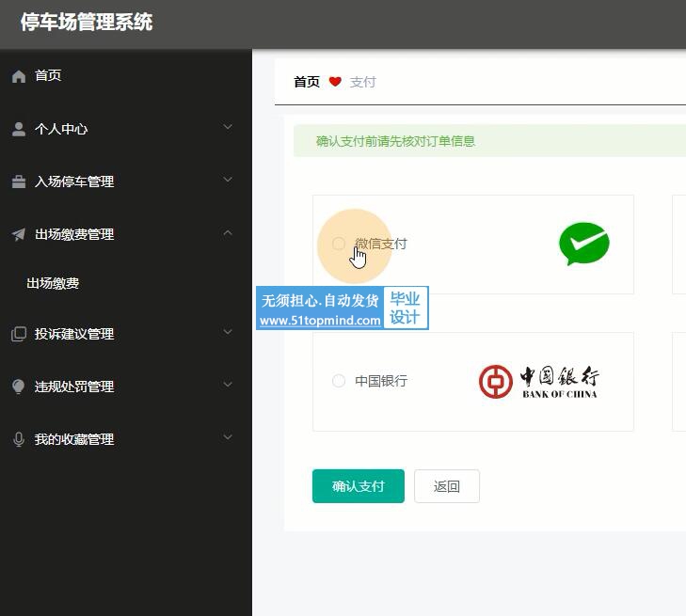Open 首页 in the sidebar menu

pyautogui.click(x=126, y=75)
